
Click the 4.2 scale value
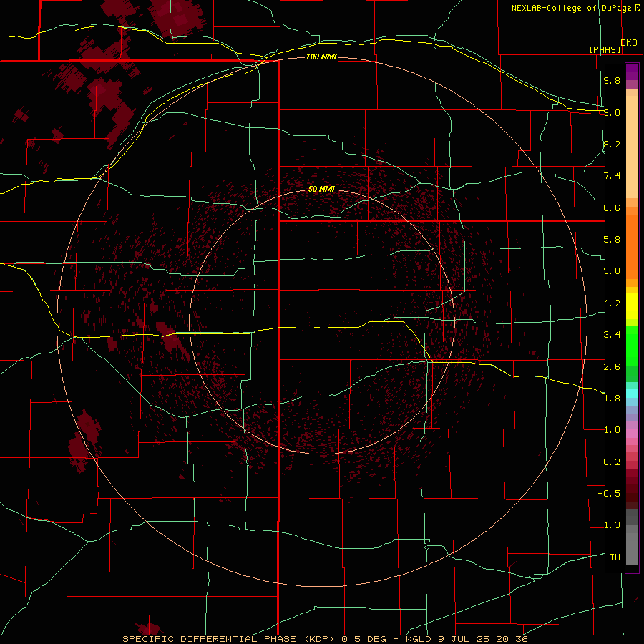(x=612, y=303)
